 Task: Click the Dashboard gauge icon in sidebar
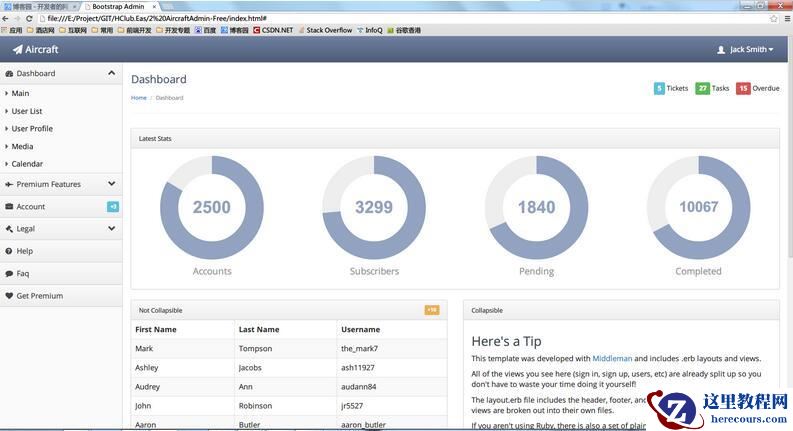(9, 73)
